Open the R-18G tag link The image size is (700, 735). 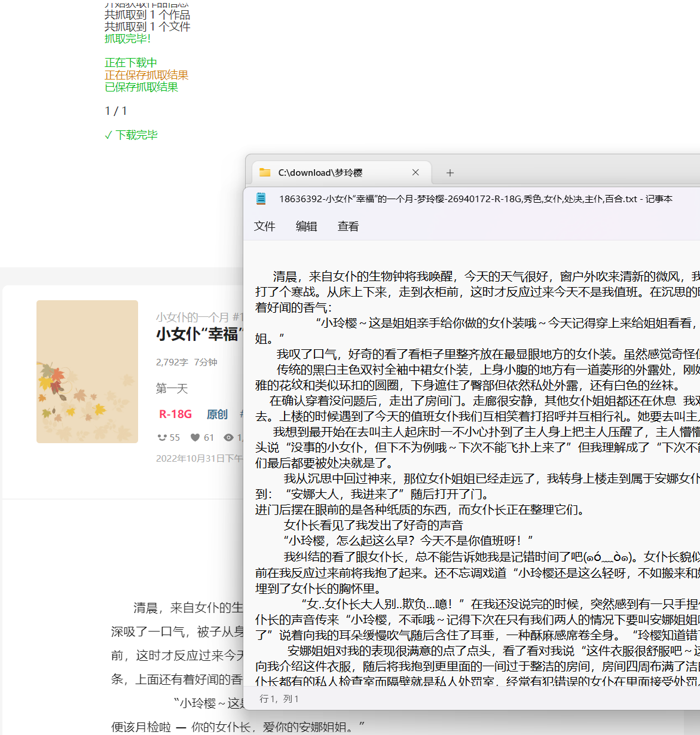pos(175,414)
